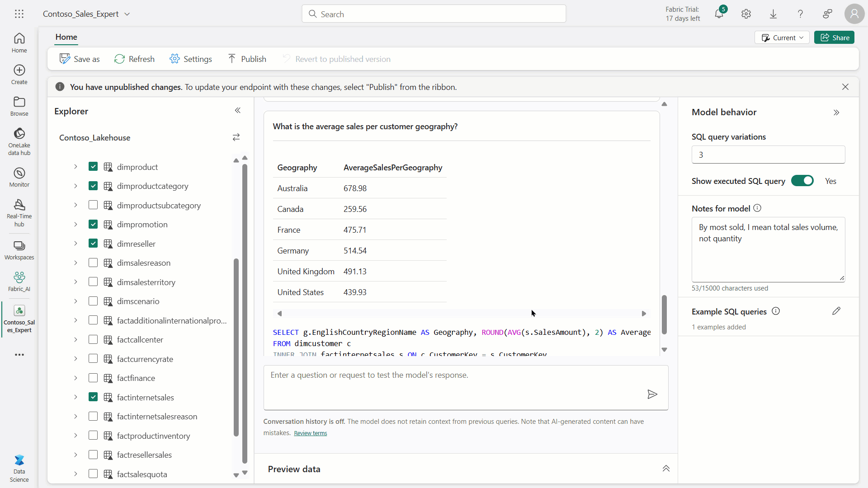Open Create in left navigation

point(19,75)
